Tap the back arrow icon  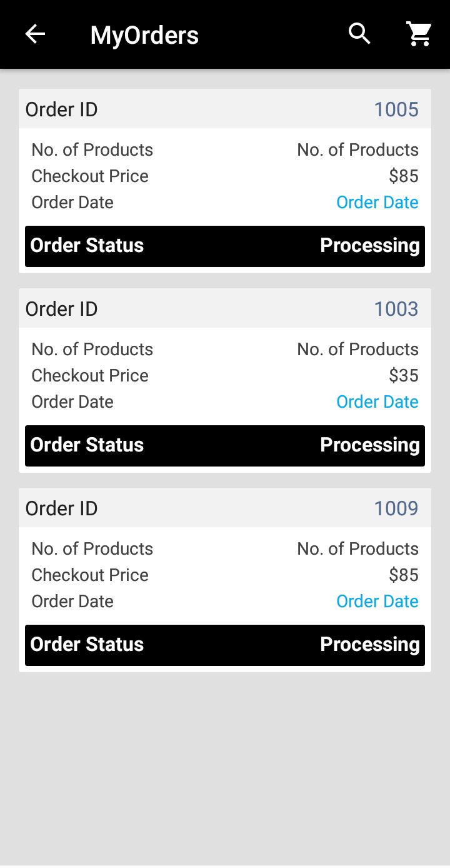click(36, 34)
